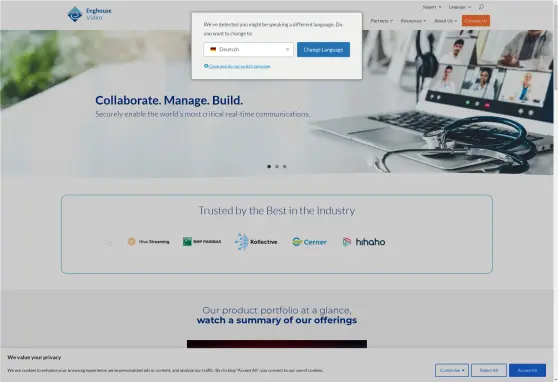The height and width of the screenshot is (382, 558).
Task: Select the first carousel slide dot
Action: (x=269, y=166)
